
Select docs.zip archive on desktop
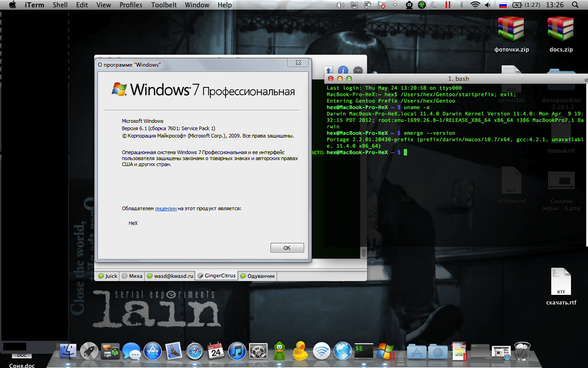[561, 34]
